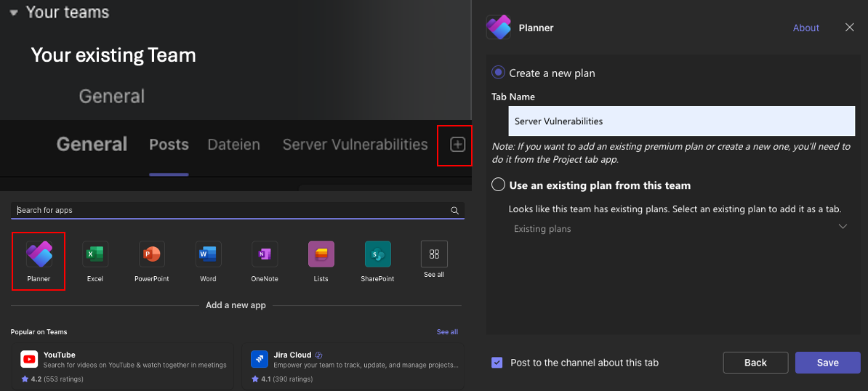The height and width of the screenshot is (391, 868).
Task: Click the Tab Name input field
Action: (681, 121)
